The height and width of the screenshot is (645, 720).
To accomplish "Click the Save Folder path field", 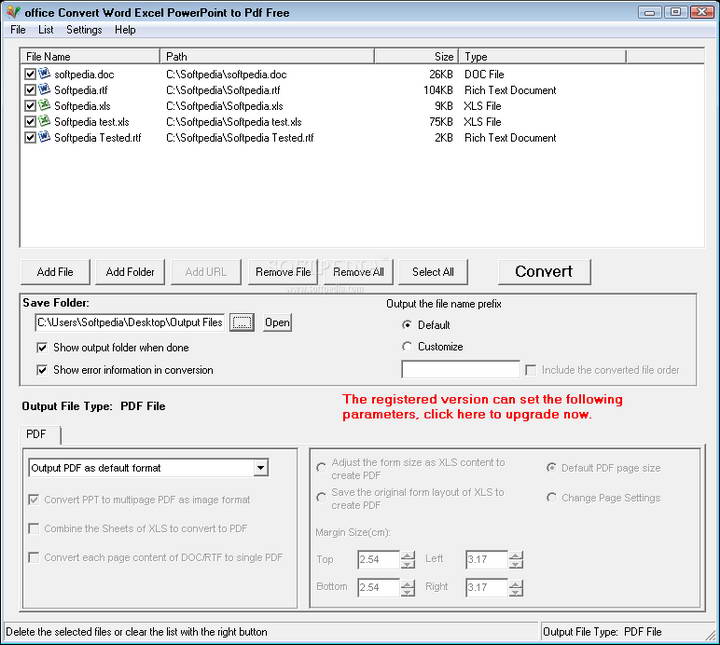I will coord(130,323).
